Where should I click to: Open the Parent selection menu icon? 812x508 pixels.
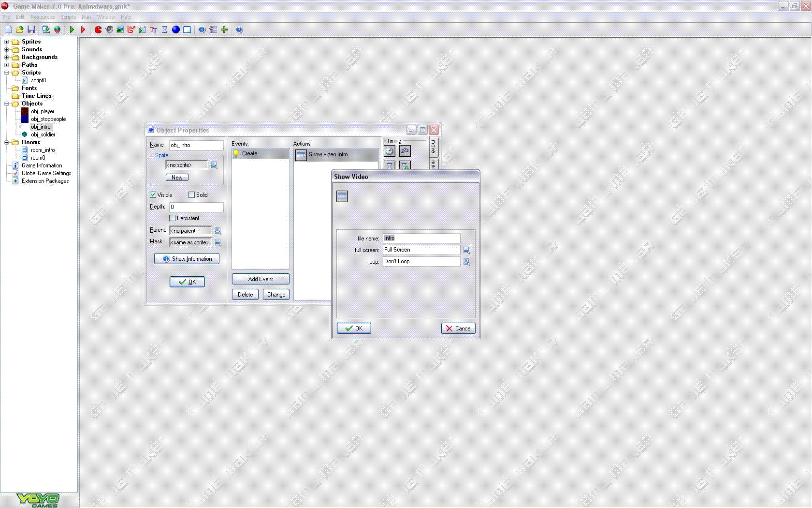[x=218, y=231]
